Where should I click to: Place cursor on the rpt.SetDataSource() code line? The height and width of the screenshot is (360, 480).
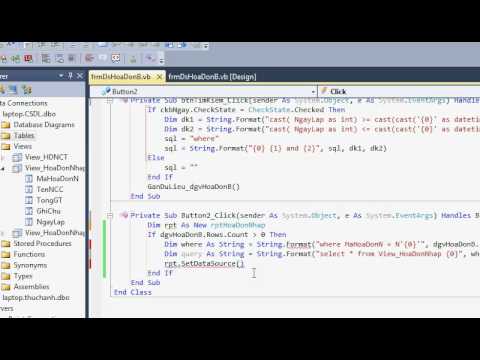(x=204, y=264)
